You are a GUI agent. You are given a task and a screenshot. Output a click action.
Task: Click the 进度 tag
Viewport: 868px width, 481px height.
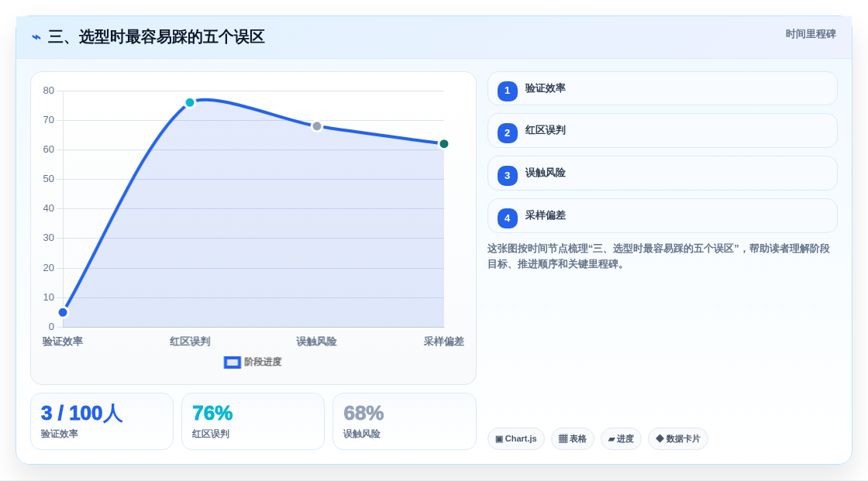coord(621,439)
